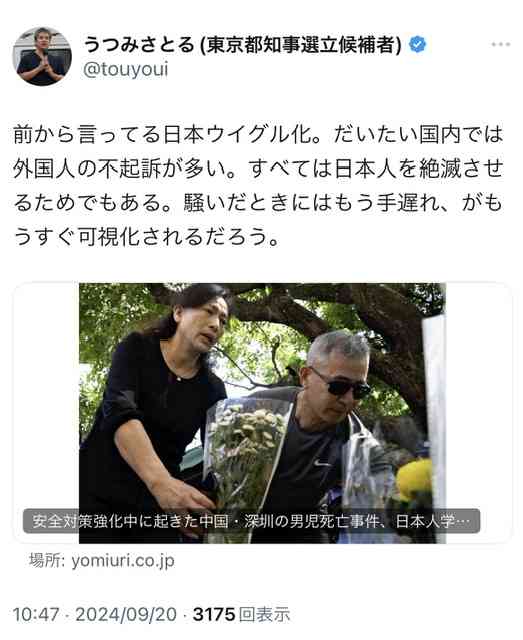Click the yellow flower in the card photo
Image resolution: width=523 pixels, height=640 pixels.
[414, 480]
